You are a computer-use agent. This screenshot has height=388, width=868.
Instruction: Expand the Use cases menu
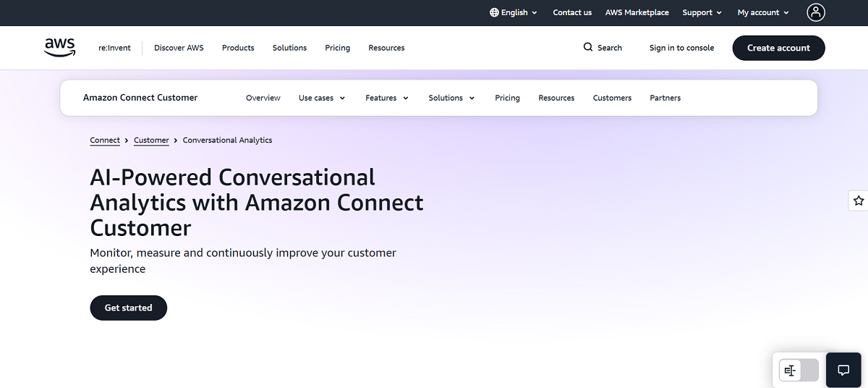coord(322,98)
